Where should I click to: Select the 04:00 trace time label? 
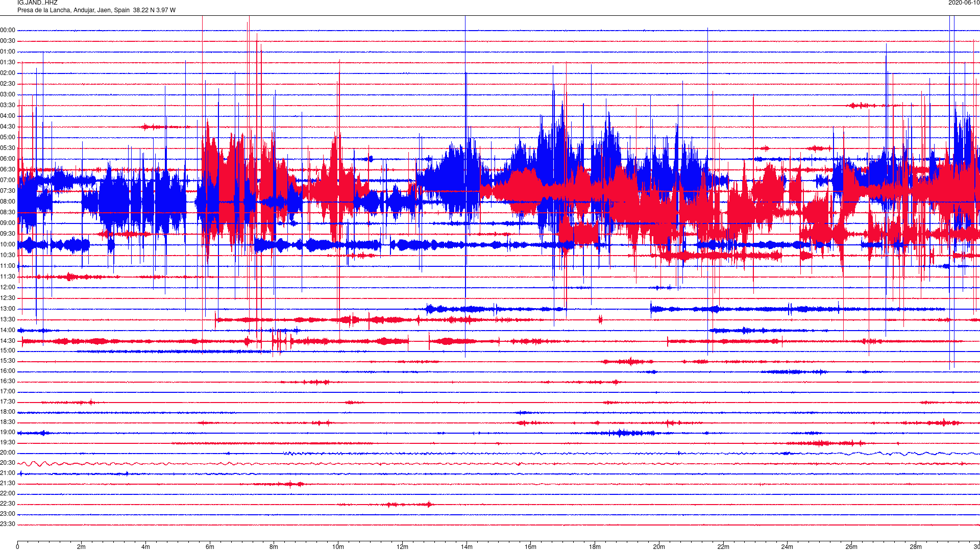click(x=8, y=116)
